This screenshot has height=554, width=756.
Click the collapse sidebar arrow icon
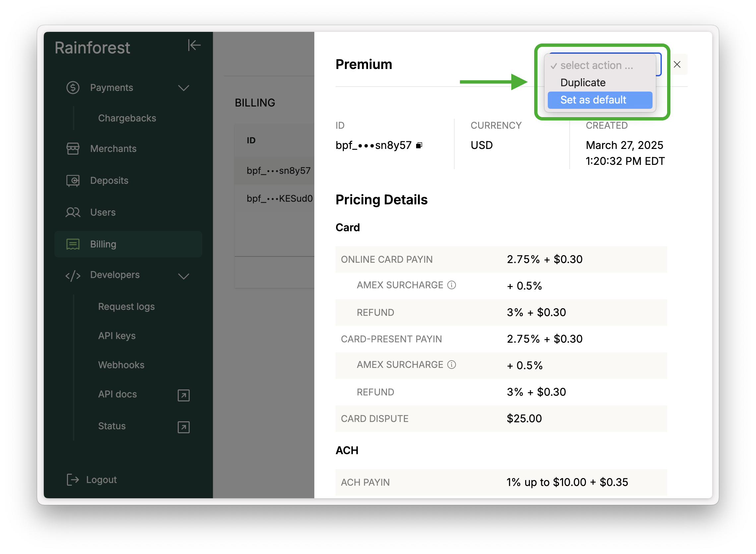[x=194, y=45]
